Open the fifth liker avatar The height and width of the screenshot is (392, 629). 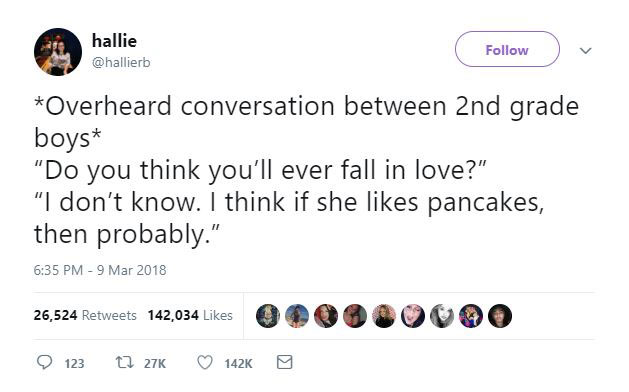point(384,316)
